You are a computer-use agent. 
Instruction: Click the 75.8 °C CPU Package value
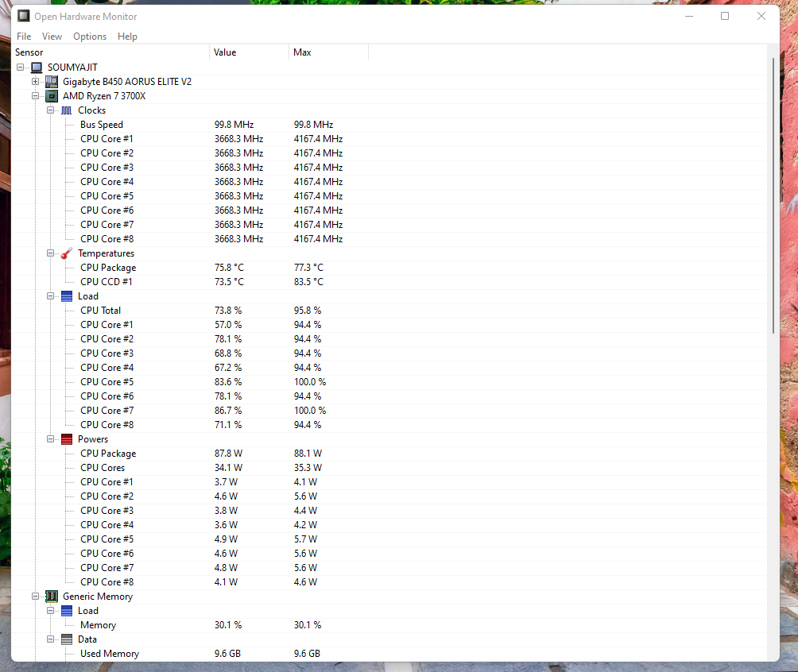[x=229, y=268]
